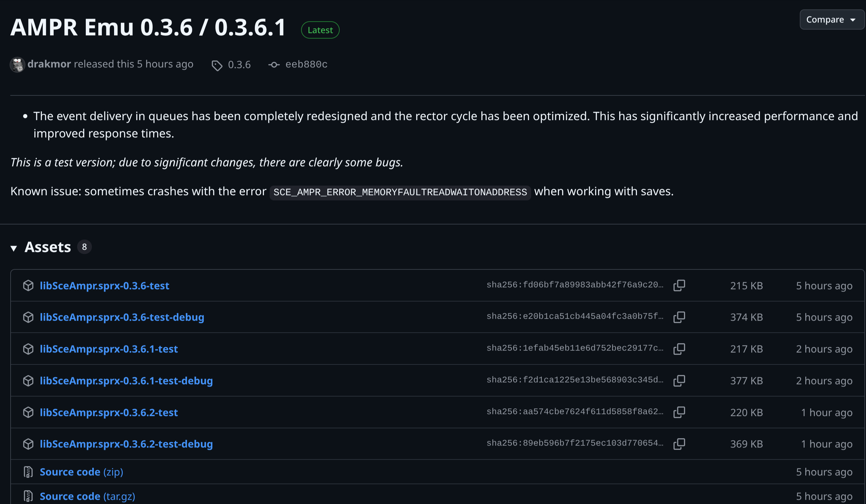This screenshot has height=504, width=866.
Task: Click the package icon for libSceAmpr.sprx-0.3.6-test
Action: (28, 285)
